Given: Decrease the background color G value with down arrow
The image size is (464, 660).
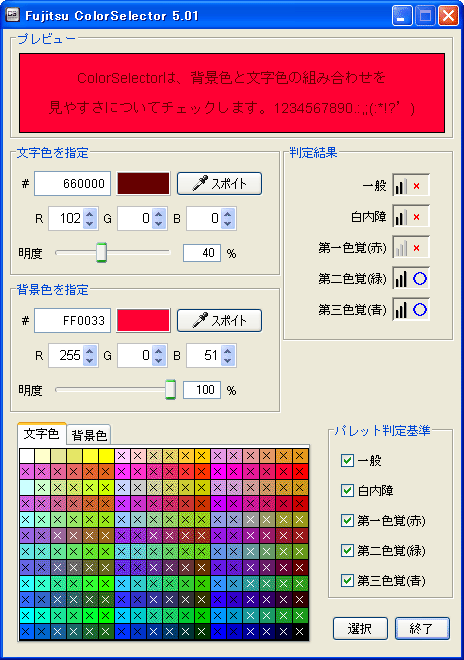Looking at the screenshot, I should point(159,361).
